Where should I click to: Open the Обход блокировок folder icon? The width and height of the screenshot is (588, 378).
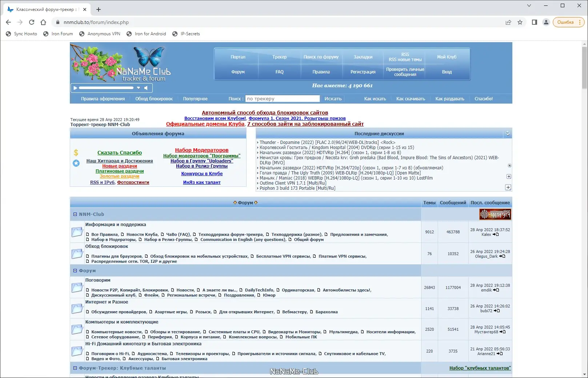click(x=77, y=253)
